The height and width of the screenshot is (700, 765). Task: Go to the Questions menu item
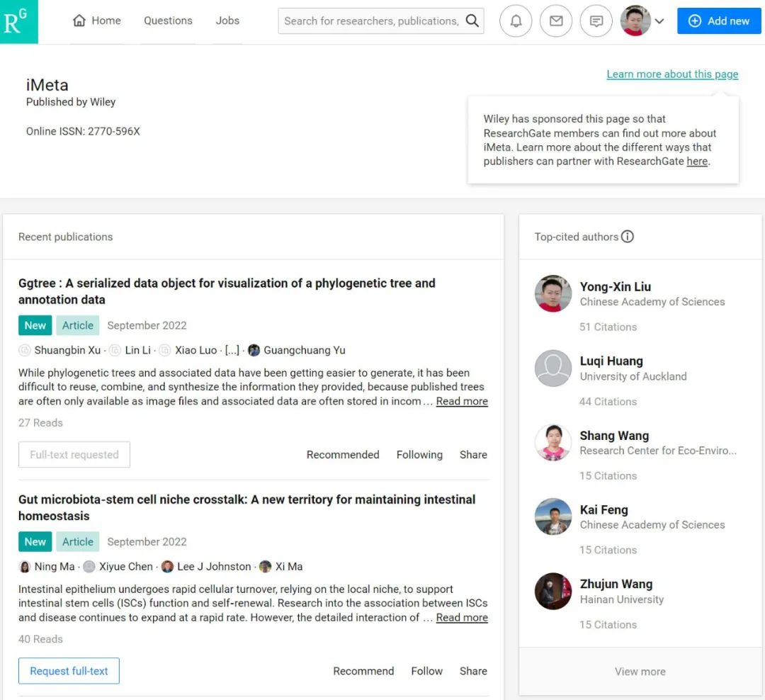(x=168, y=21)
